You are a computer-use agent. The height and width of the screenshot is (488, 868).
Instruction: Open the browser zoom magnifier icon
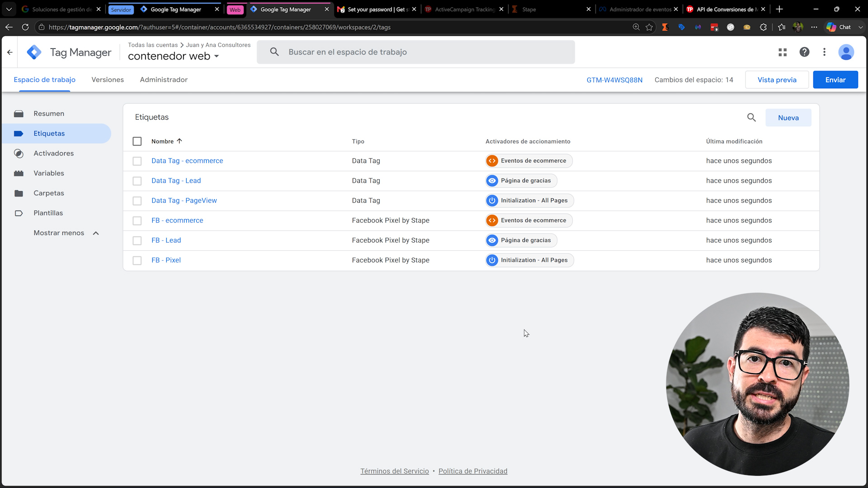point(636,27)
